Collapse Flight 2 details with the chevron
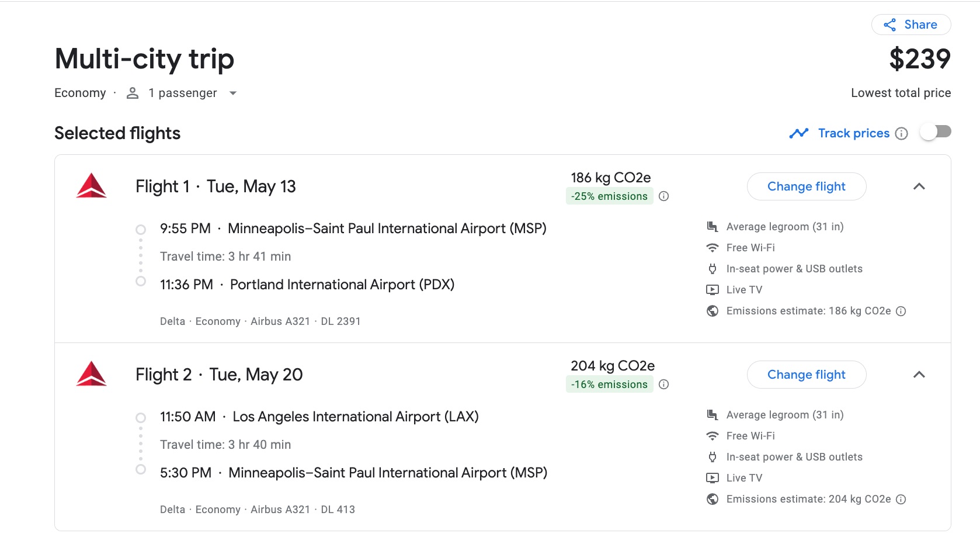Screen dimensions: 980x547 coord(920,375)
